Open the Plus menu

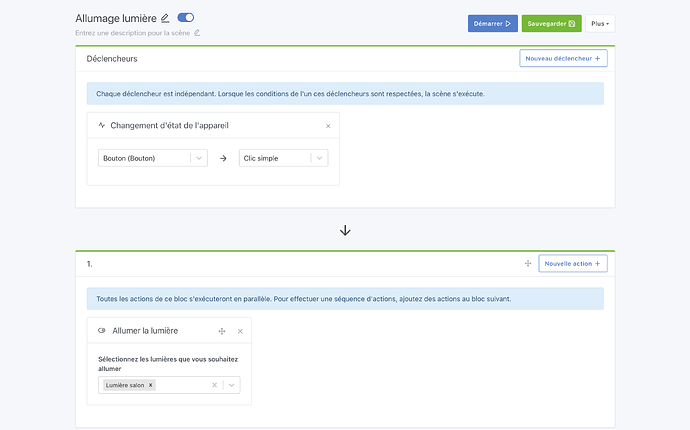click(600, 23)
